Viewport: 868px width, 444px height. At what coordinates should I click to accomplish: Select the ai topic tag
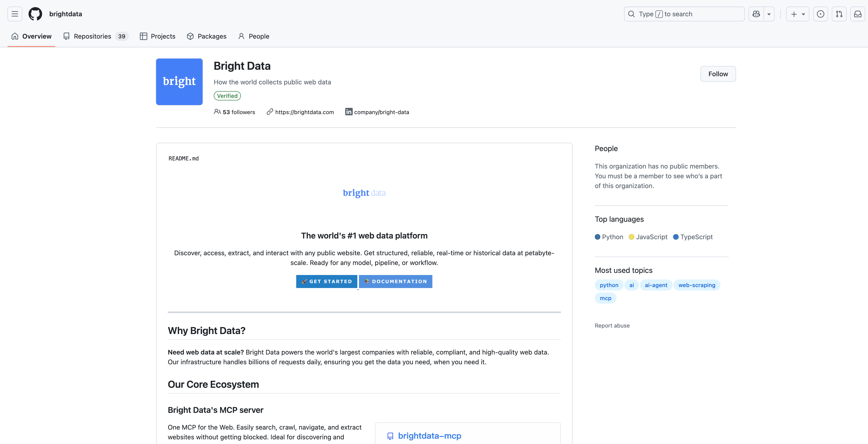pos(631,285)
